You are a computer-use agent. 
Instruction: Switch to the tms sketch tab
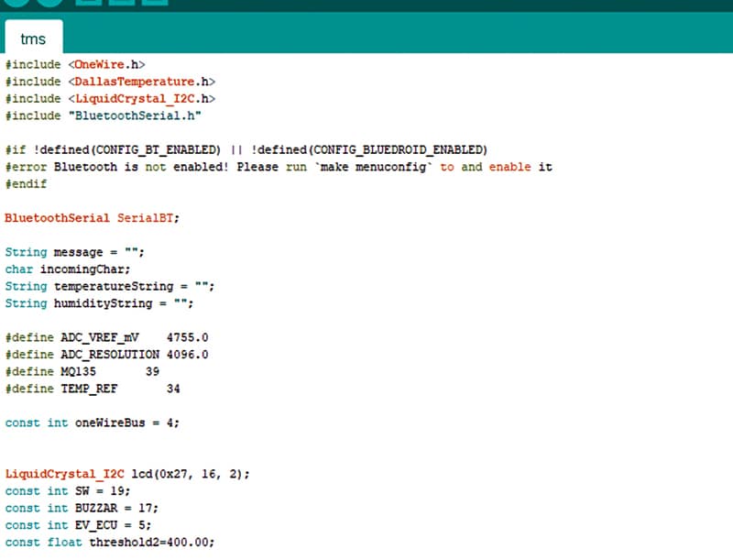click(34, 39)
